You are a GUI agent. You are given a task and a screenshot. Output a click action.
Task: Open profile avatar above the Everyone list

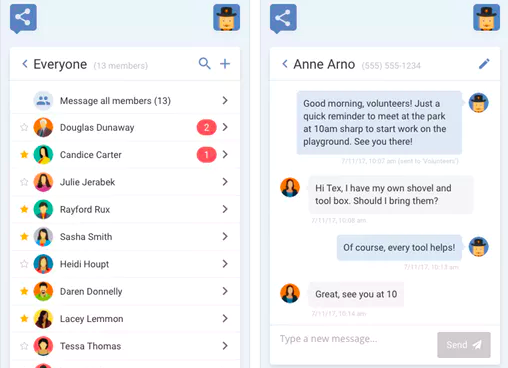[x=227, y=17]
